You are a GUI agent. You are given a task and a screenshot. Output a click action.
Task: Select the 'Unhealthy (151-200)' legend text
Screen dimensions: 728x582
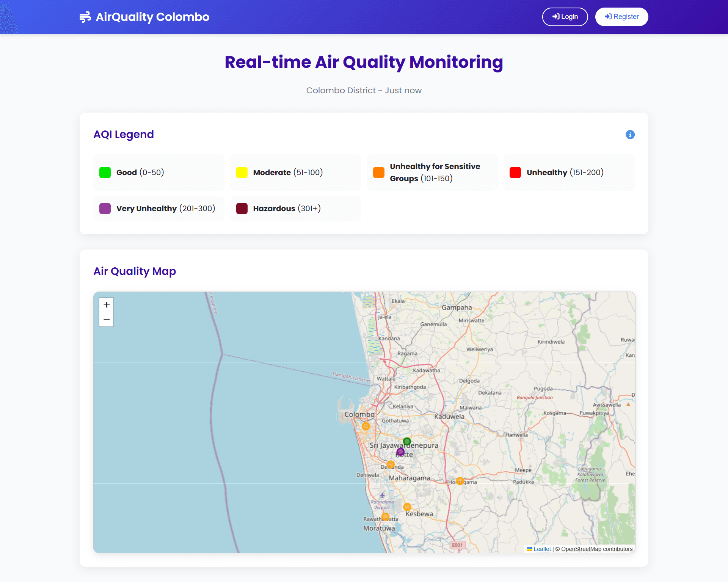[x=565, y=173]
